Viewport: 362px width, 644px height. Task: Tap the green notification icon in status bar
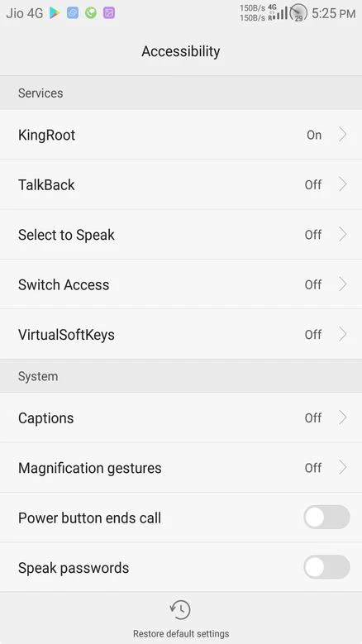point(91,13)
